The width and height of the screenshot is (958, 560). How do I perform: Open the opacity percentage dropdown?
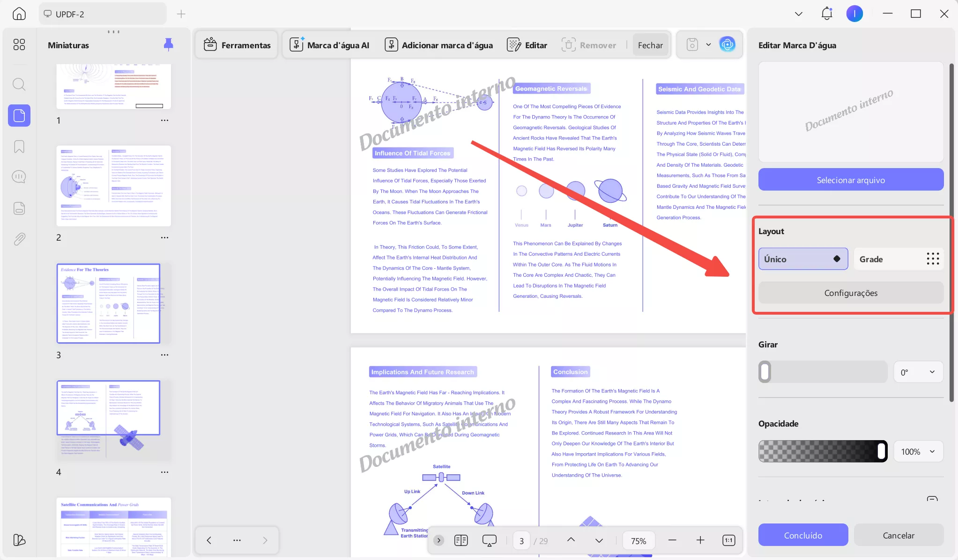coord(917,451)
